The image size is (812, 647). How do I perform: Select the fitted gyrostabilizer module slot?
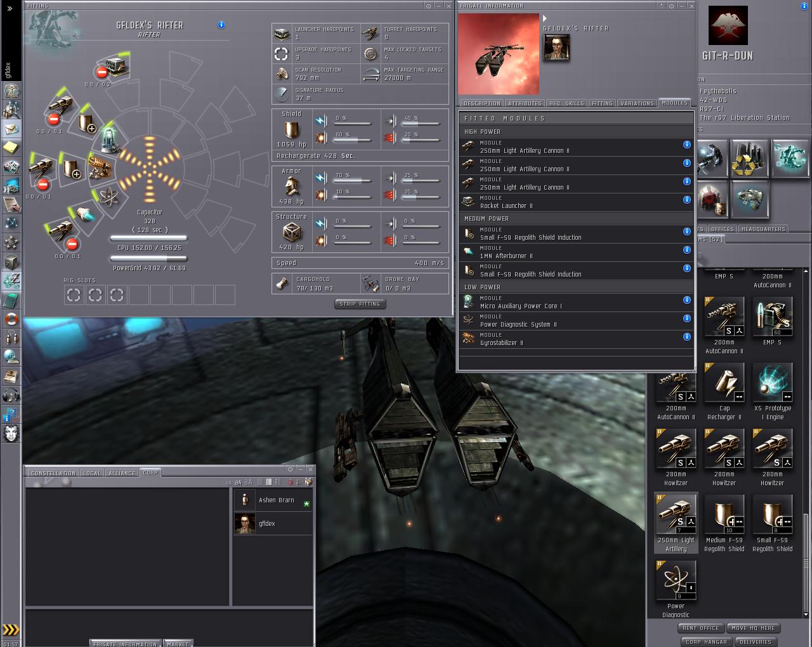100,168
